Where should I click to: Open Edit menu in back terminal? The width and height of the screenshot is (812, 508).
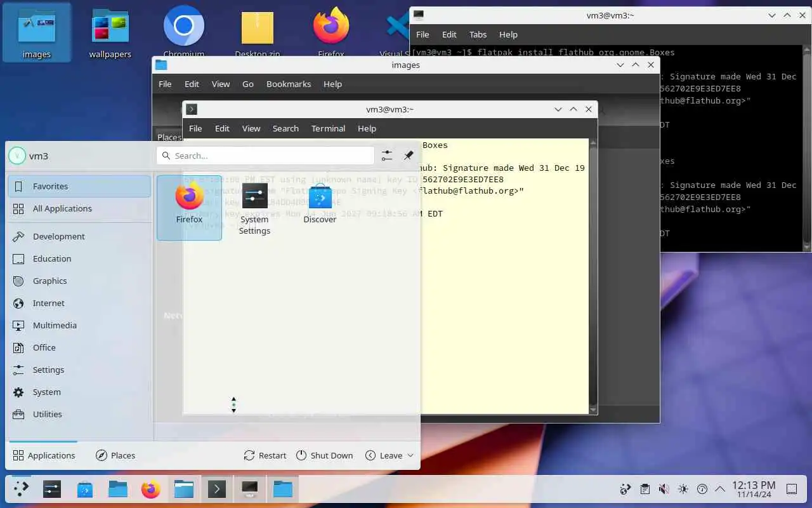(x=449, y=34)
